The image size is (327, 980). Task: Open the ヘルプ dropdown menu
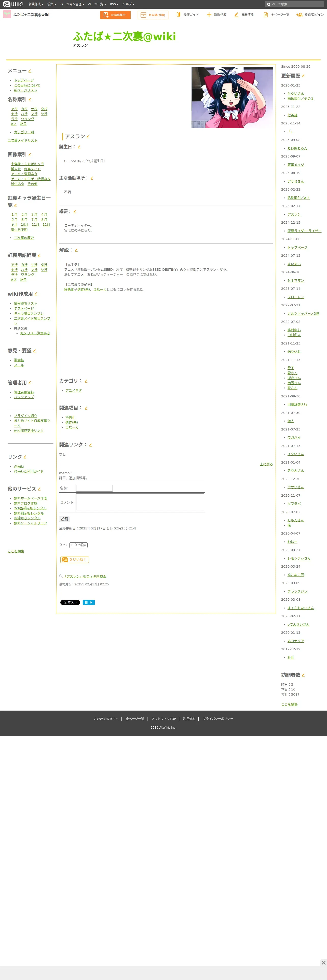(128, 4)
